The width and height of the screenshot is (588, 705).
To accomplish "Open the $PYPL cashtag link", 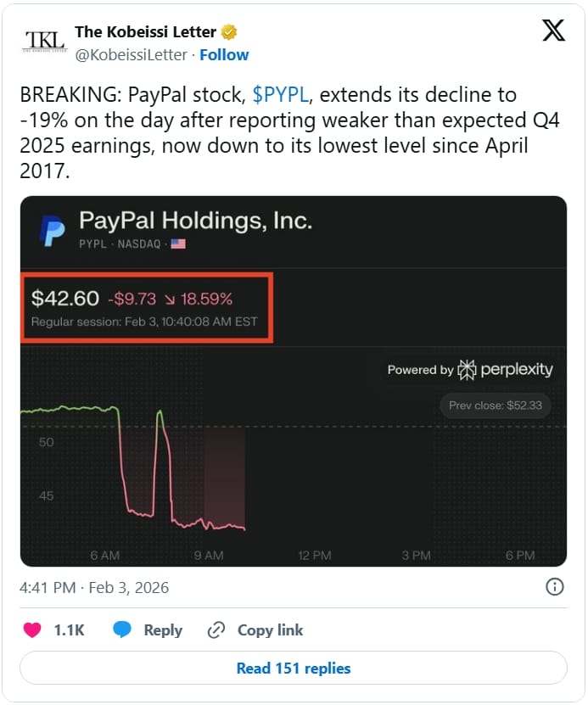I will 281,94.
